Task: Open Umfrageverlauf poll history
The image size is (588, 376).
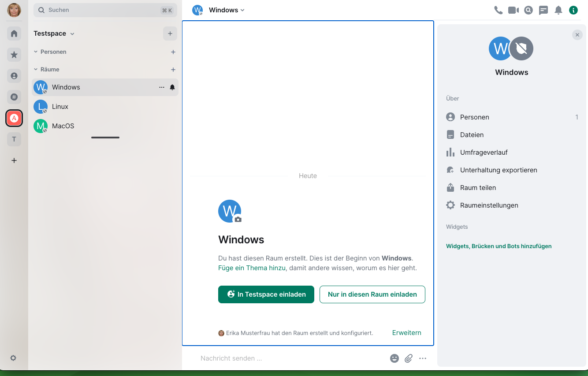Action: 512,153
